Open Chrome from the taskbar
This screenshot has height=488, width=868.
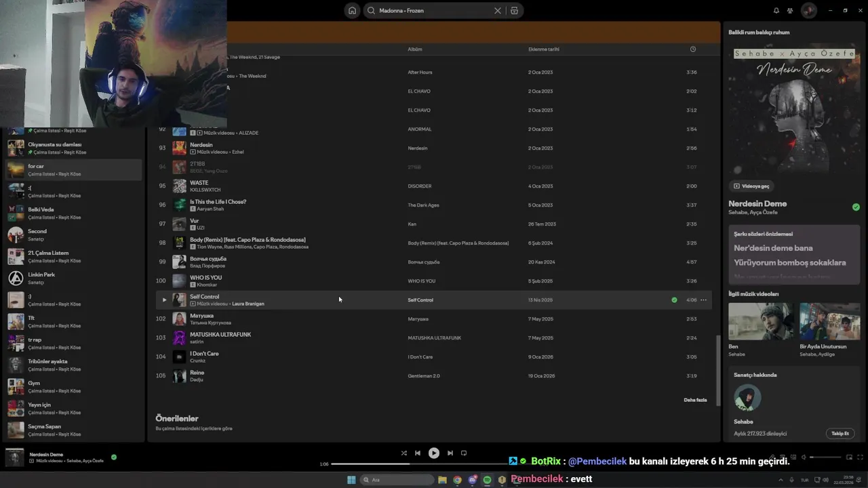tap(457, 480)
